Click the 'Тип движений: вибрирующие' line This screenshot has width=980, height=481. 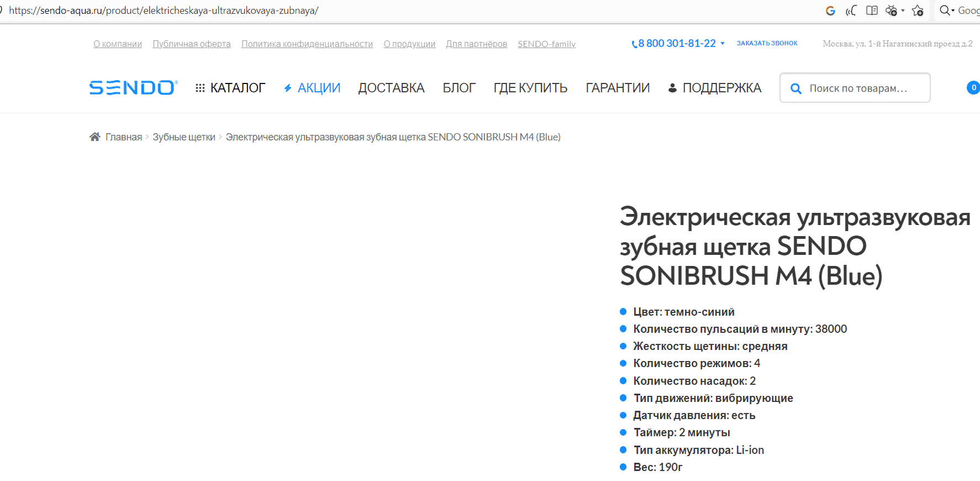(x=713, y=398)
